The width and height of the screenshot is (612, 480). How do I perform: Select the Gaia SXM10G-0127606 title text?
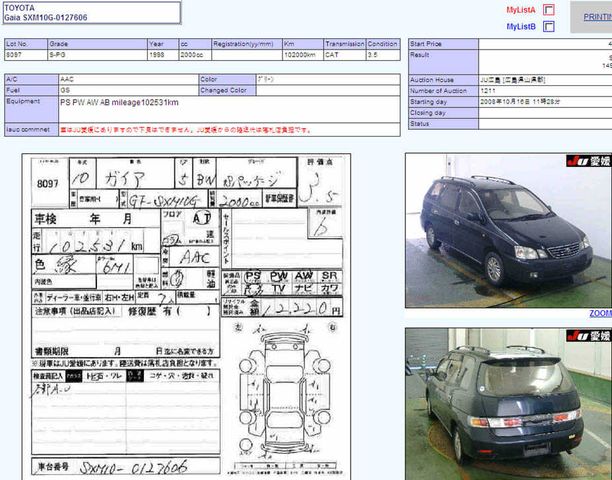click(46, 18)
